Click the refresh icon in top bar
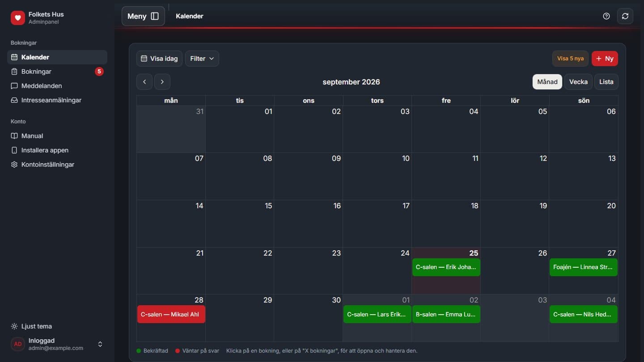This screenshot has width=644, height=362. [x=625, y=16]
